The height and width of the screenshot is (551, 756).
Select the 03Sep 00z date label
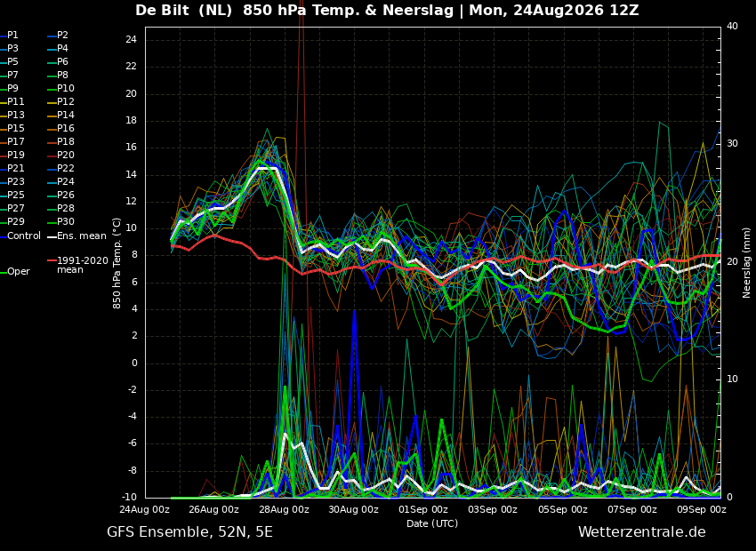click(493, 509)
